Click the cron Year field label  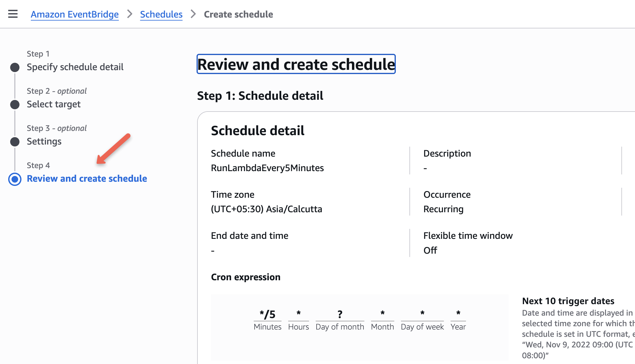[458, 327]
